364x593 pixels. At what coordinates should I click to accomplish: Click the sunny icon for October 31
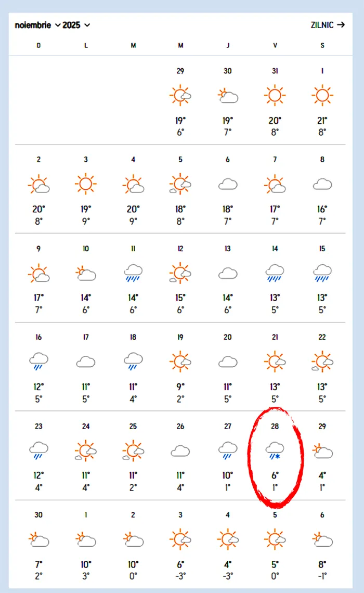(275, 96)
